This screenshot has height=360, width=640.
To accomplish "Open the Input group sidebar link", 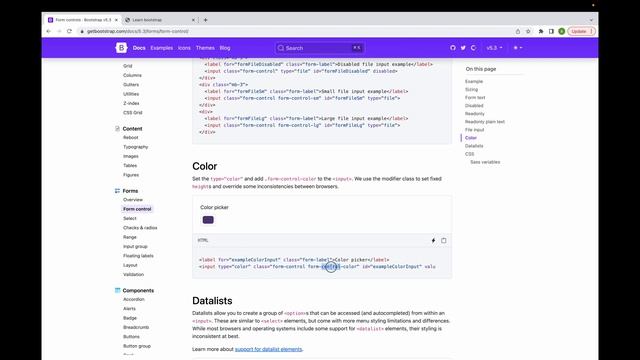I will point(135,247).
